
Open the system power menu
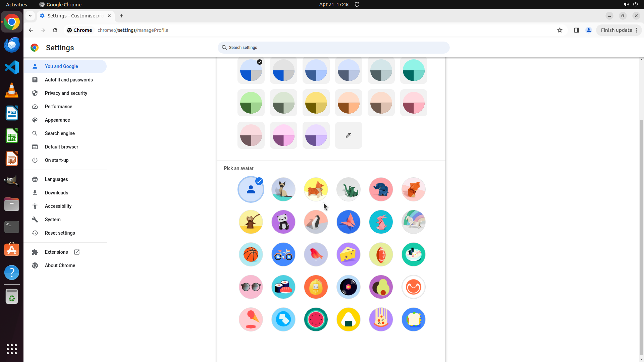pyautogui.click(x=635, y=4)
